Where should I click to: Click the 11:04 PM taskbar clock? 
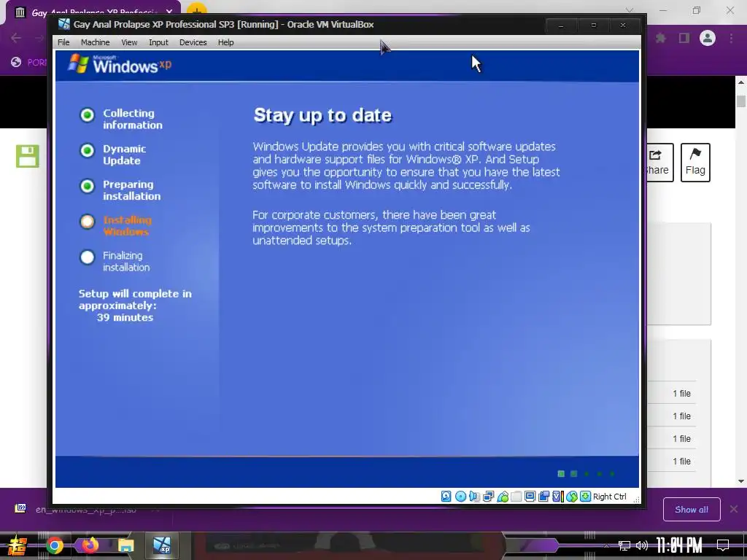[679, 545]
